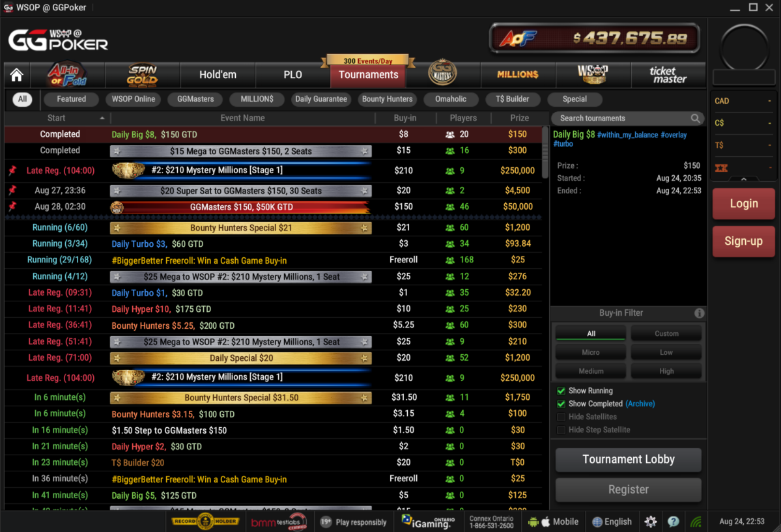Toggle the Show Running checkbox
The width and height of the screenshot is (781, 532).
[561, 391]
